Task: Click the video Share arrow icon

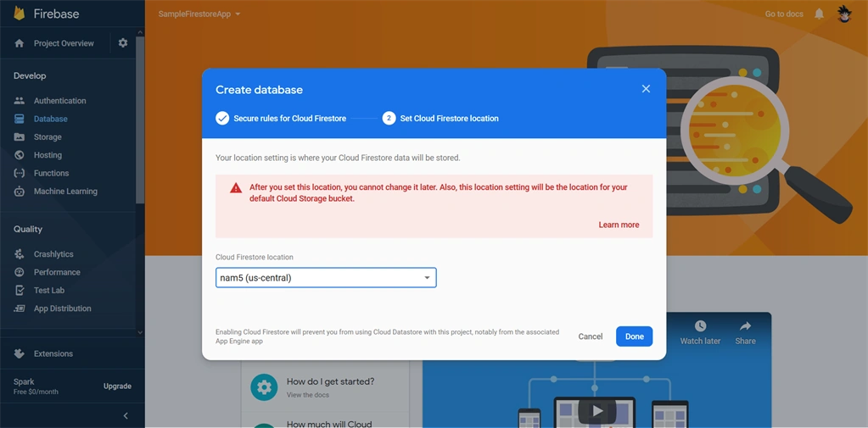Action: [745, 325]
